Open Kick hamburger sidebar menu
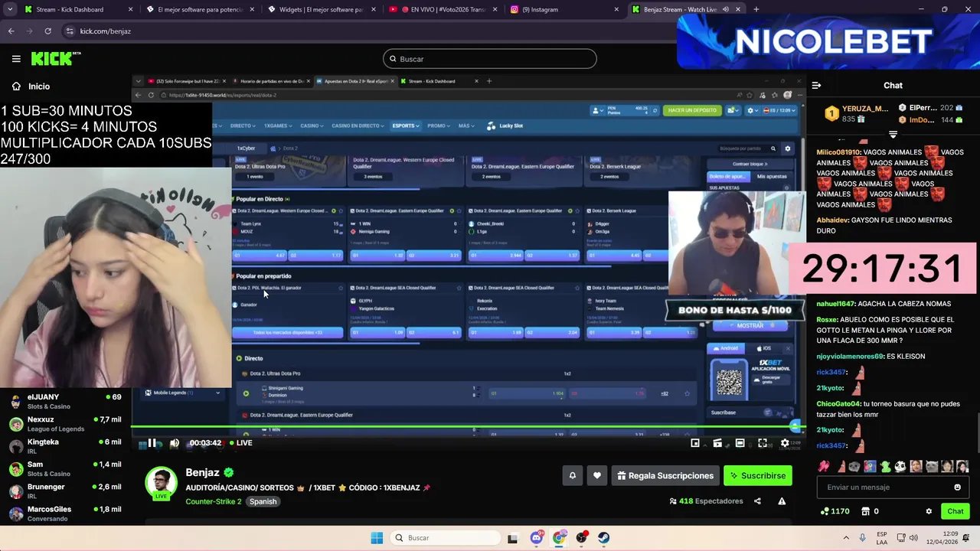Image resolution: width=980 pixels, height=551 pixels. (x=16, y=59)
